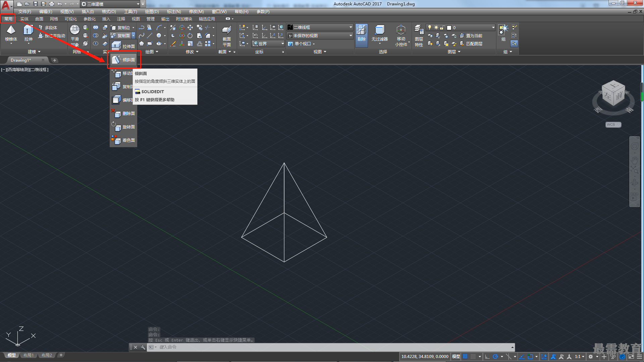Add a new drawing tab with plus
The image size is (644, 362).
tap(55, 60)
